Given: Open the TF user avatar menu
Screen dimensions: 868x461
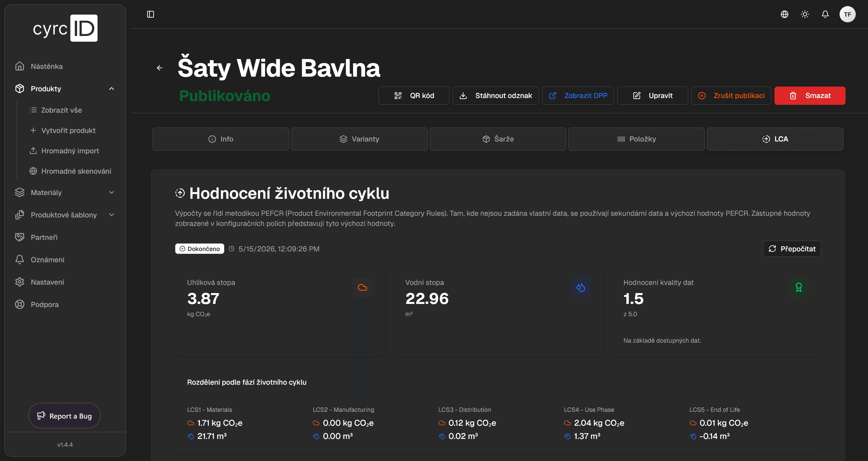Looking at the screenshot, I should (x=848, y=14).
